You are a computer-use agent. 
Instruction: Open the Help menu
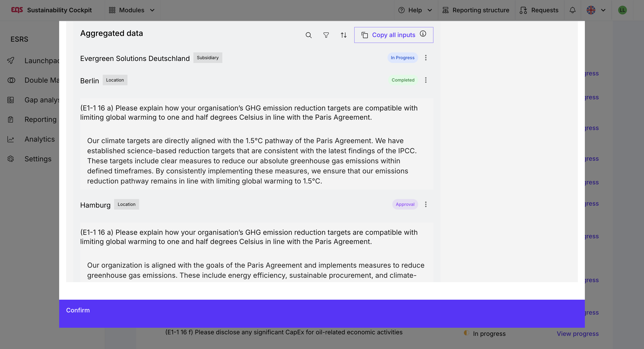coord(415,10)
